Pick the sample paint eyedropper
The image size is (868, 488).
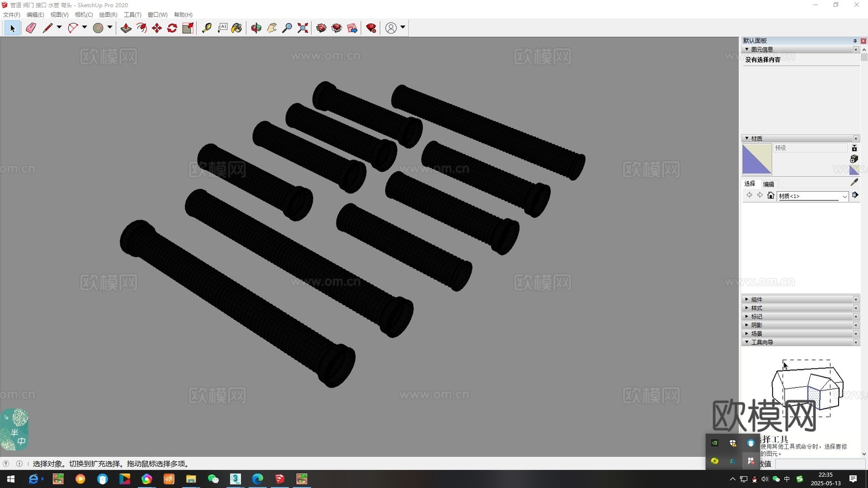(x=854, y=182)
